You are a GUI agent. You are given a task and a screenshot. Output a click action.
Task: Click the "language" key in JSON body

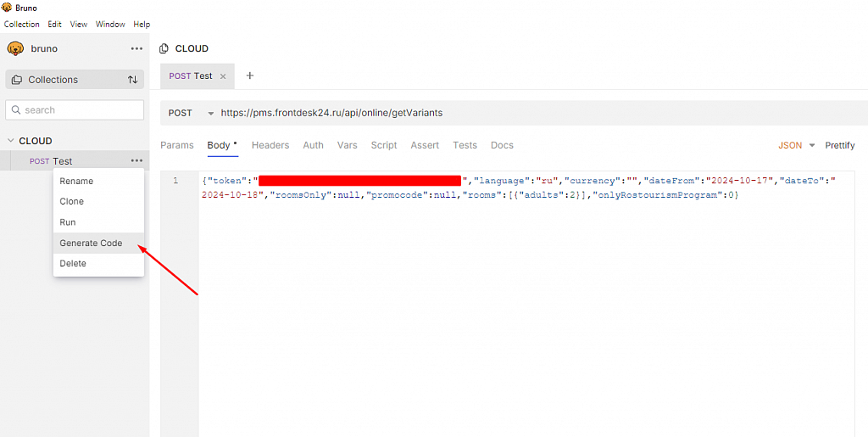tap(500, 181)
